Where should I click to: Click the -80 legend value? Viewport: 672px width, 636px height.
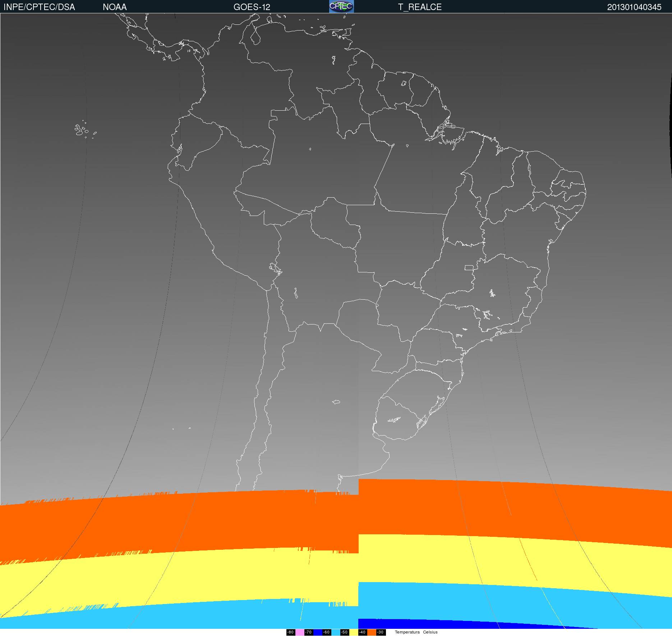[291, 632]
